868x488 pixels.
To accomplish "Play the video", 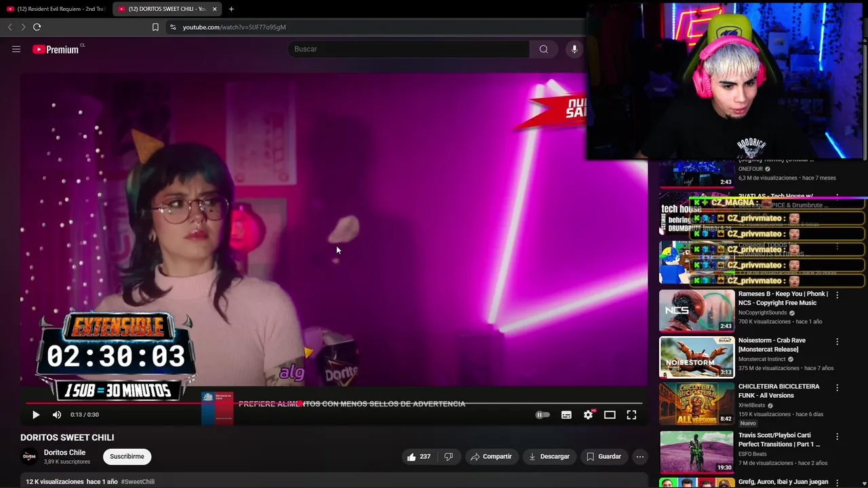I will 36,415.
